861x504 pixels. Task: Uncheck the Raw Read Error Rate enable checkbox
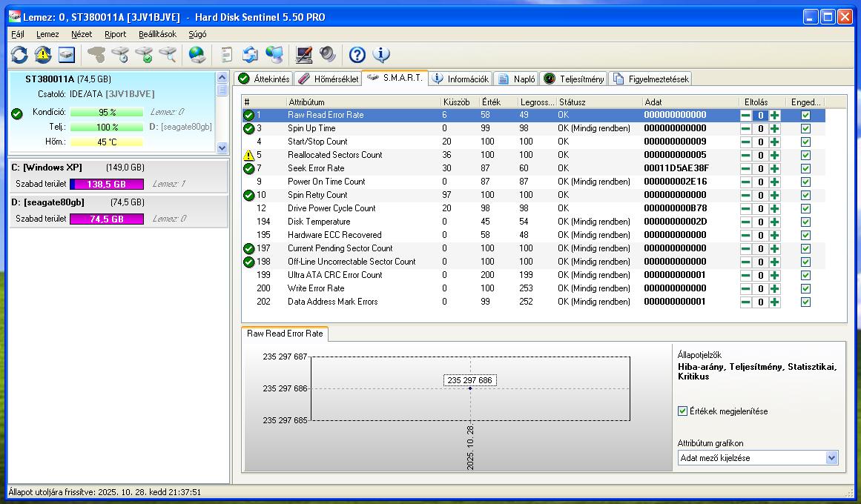pyautogui.click(x=805, y=116)
